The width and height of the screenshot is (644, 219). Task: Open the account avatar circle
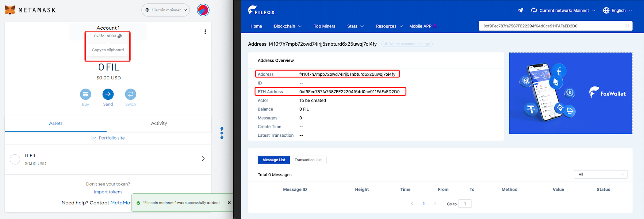point(203,10)
